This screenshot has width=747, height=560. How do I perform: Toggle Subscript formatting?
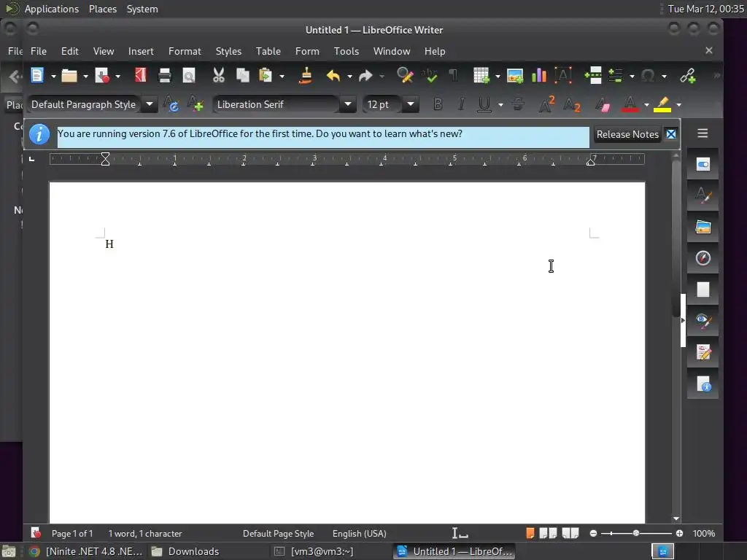(572, 104)
